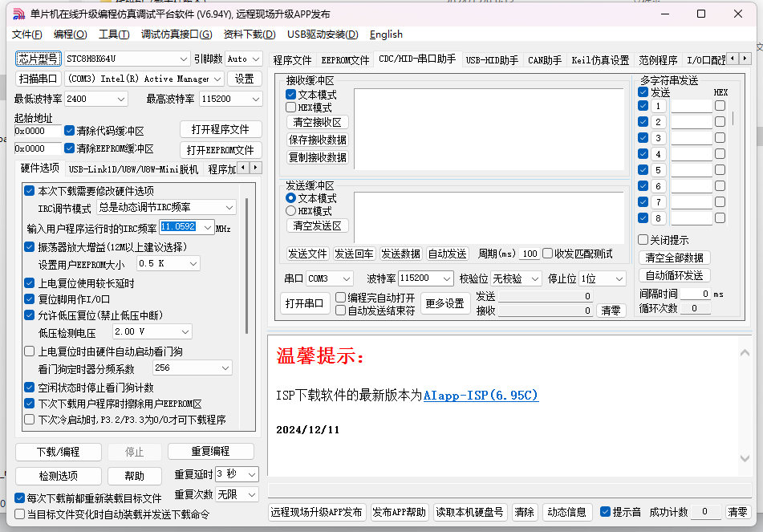Open the 文件(F) menu

(26, 34)
